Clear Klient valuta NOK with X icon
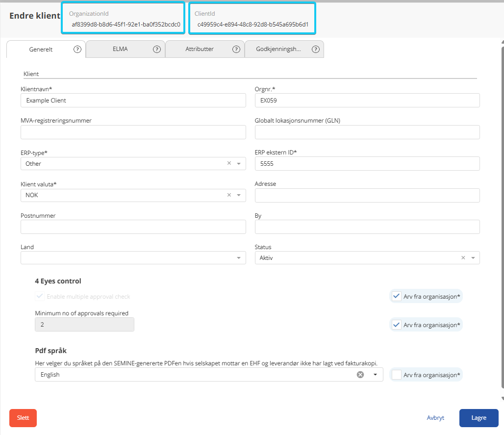 tap(229, 195)
